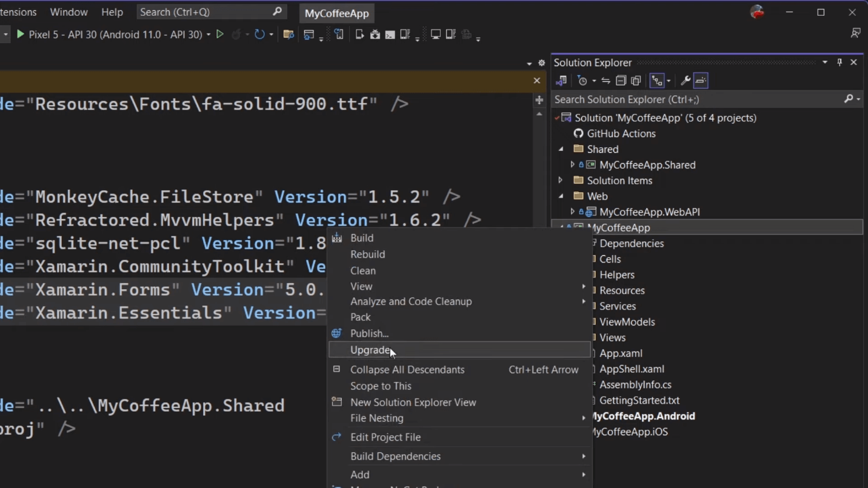Select MyCoffeeApp.Android project

point(643,416)
